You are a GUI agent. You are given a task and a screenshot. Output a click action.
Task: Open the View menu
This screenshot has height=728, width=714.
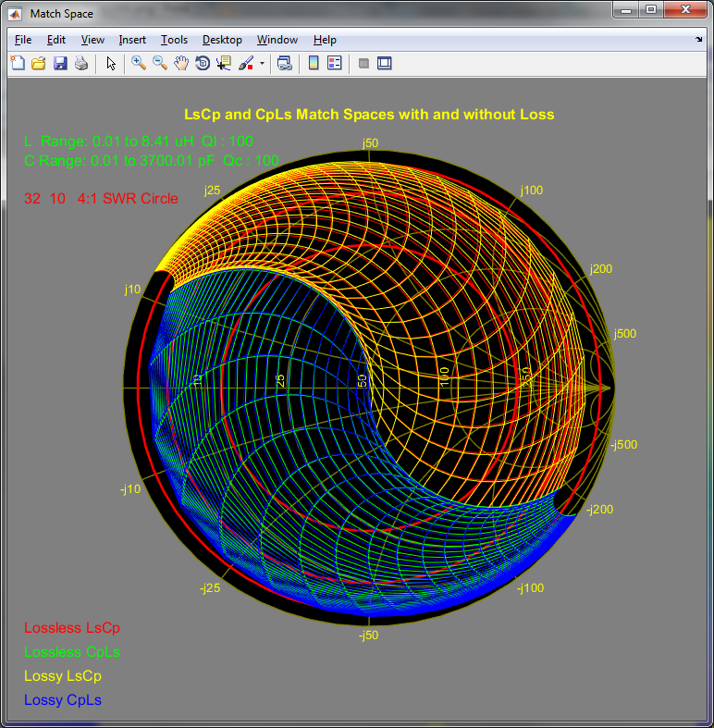pyautogui.click(x=92, y=40)
